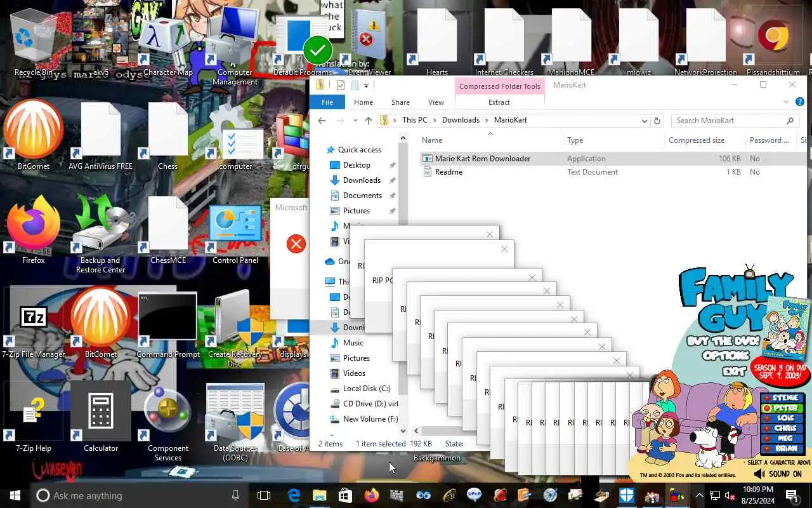812x508 pixels.
Task: Open the Default Programs desktop icon
Action: click(x=303, y=46)
